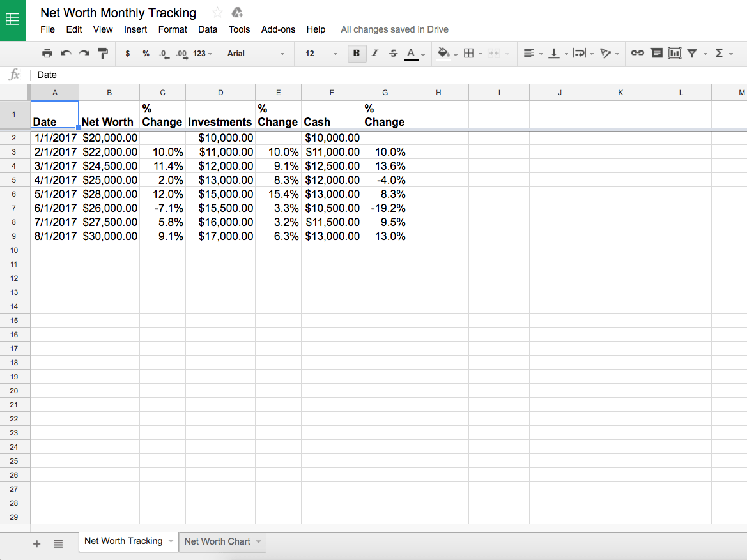Viewport: 747px width, 560px height.
Task: Select row 5 header
Action: click(x=14, y=180)
